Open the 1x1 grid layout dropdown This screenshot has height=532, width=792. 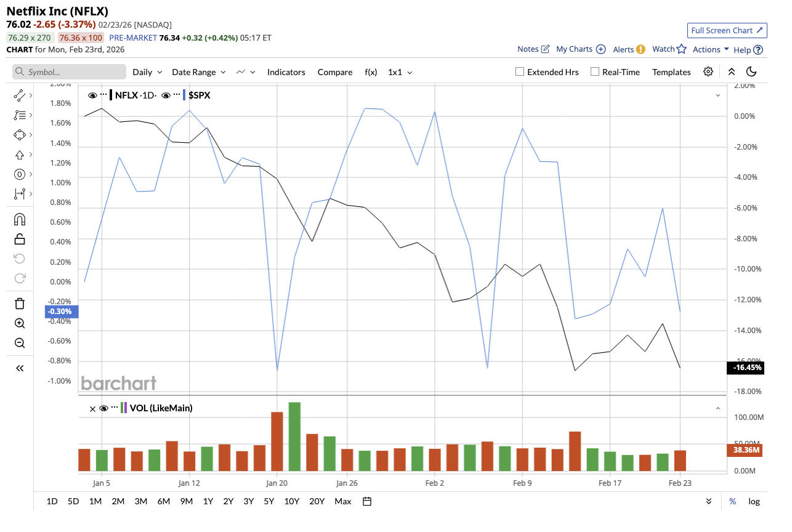click(400, 72)
